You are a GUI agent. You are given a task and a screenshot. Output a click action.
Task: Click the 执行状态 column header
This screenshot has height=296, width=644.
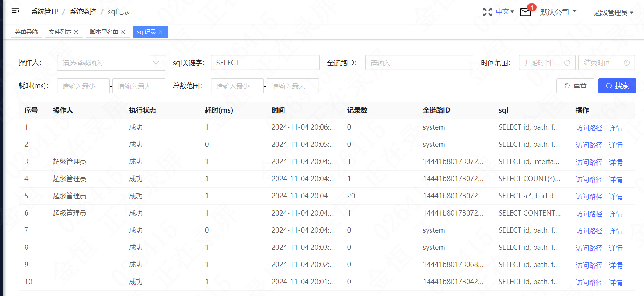[142, 110]
